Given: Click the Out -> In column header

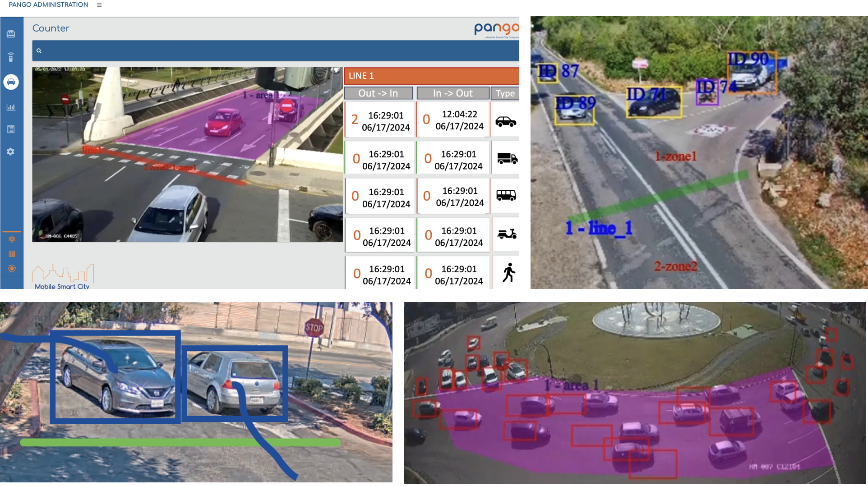Looking at the screenshot, I should point(378,93).
